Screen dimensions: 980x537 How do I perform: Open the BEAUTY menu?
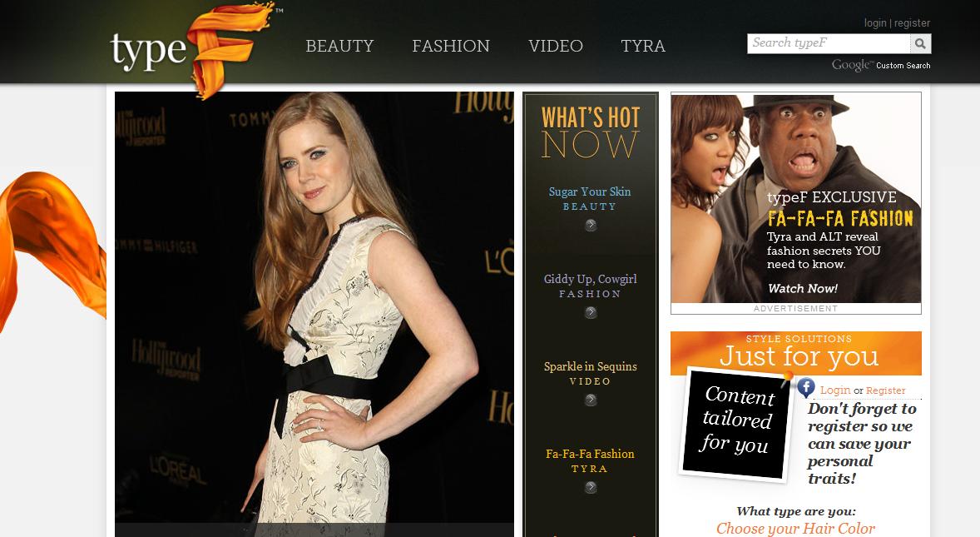(x=339, y=46)
